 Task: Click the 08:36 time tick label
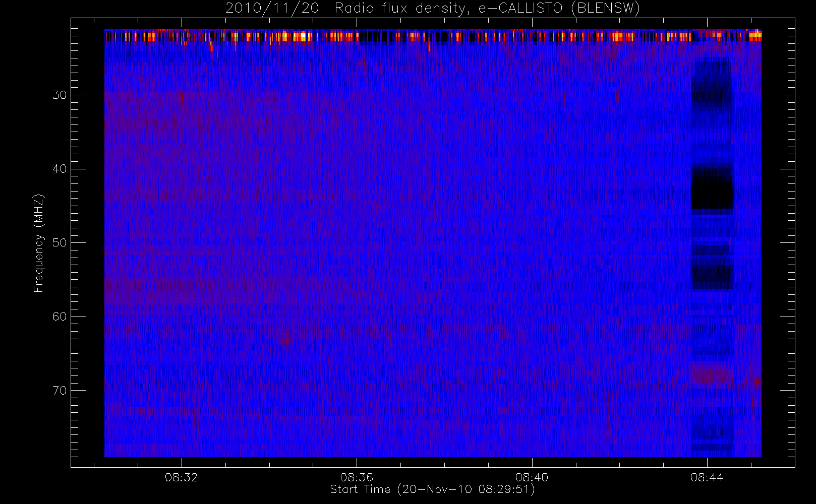(x=357, y=477)
